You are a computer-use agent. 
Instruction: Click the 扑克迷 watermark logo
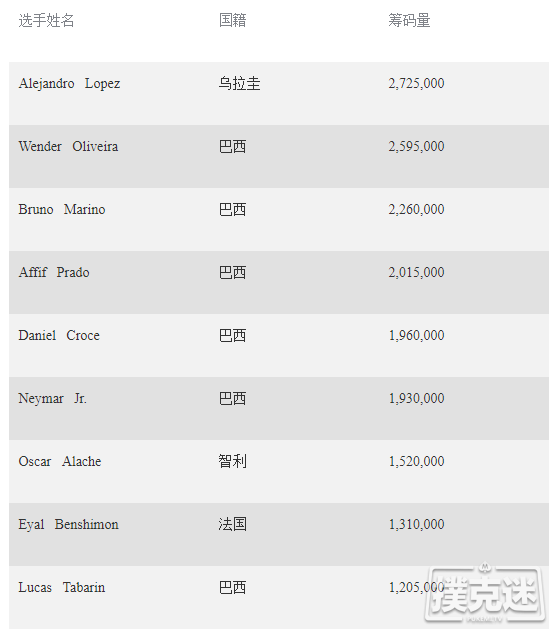485,593
